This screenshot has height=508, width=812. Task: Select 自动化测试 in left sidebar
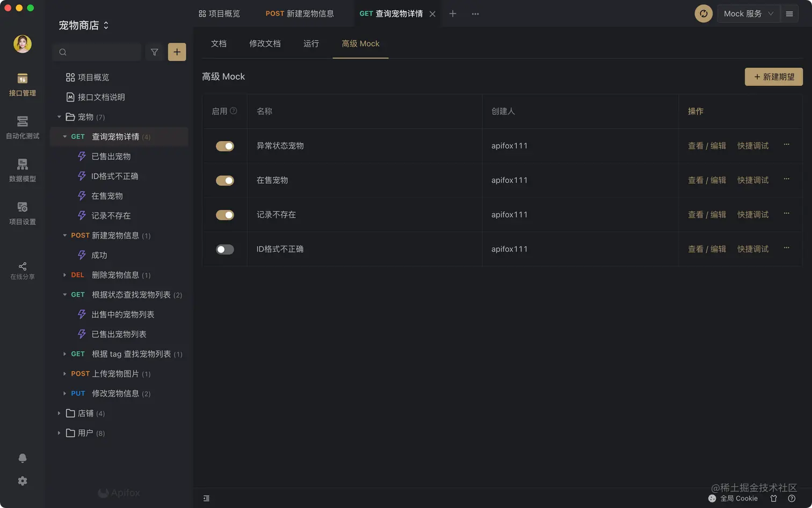(x=22, y=127)
